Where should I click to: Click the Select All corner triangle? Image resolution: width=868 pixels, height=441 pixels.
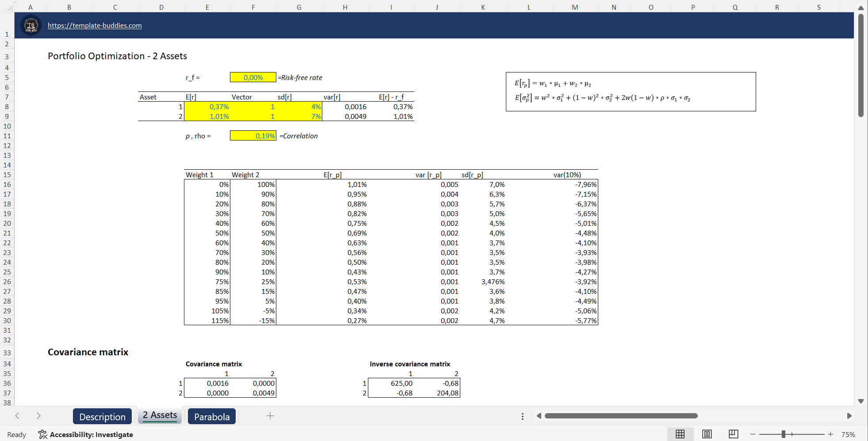(9, 7)
